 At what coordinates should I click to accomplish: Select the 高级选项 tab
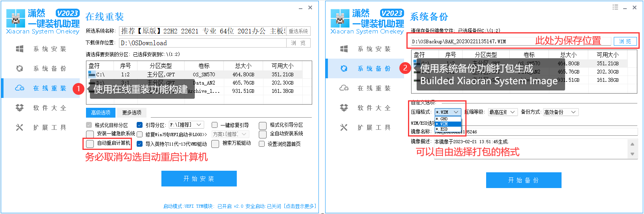(x=101, y=113)
